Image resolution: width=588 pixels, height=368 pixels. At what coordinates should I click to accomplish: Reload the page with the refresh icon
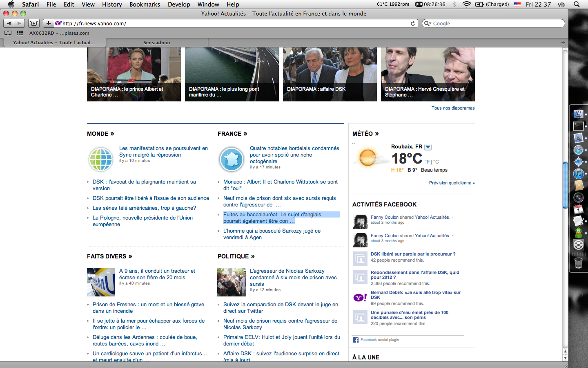point(413,24)
